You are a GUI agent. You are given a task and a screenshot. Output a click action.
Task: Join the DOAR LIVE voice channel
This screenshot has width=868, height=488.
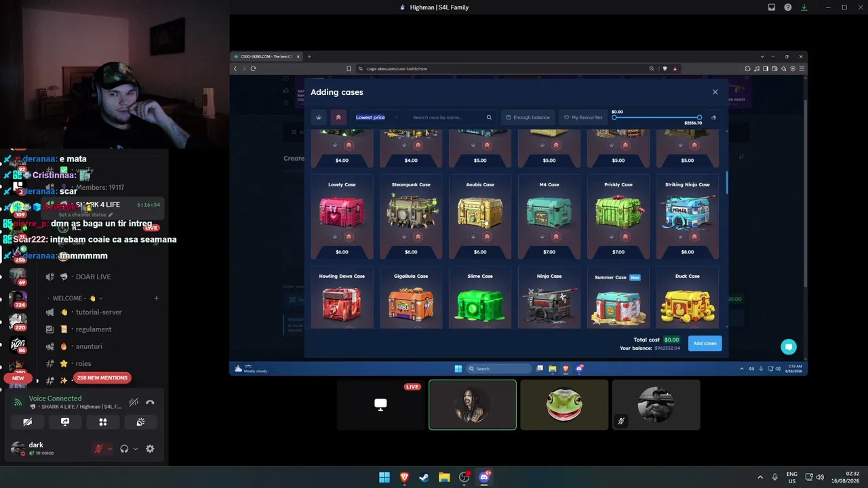93,277
